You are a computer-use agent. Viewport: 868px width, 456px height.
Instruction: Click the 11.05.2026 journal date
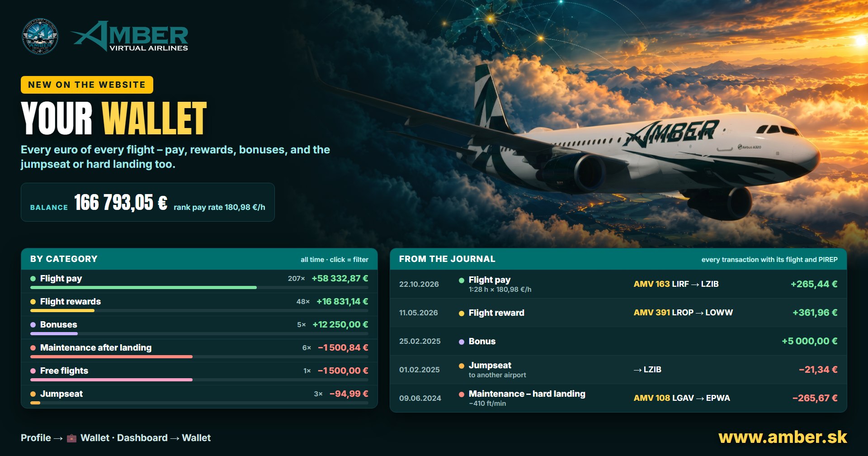tap(419, 313)
